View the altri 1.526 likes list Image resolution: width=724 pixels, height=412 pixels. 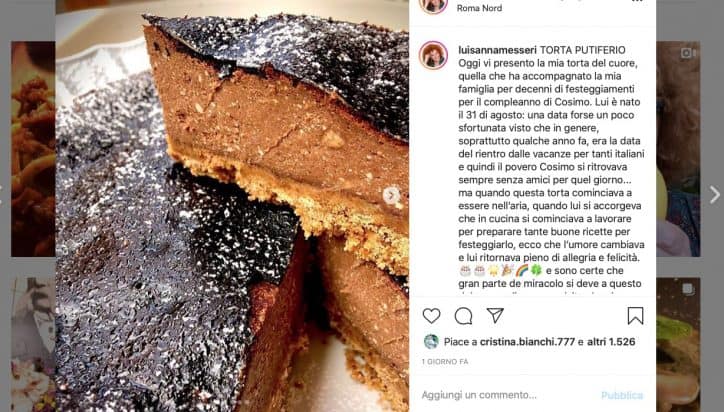(611, 342)
